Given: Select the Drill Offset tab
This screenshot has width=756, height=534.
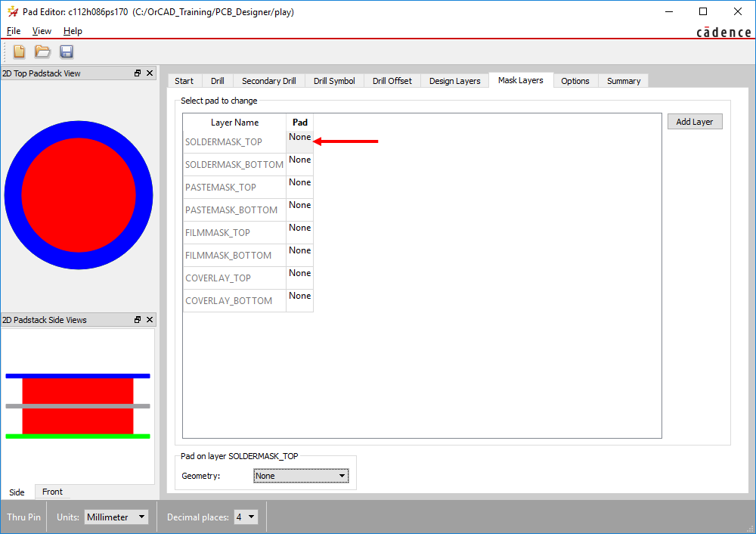Looking at the screenshot, I should coord(392,81).
